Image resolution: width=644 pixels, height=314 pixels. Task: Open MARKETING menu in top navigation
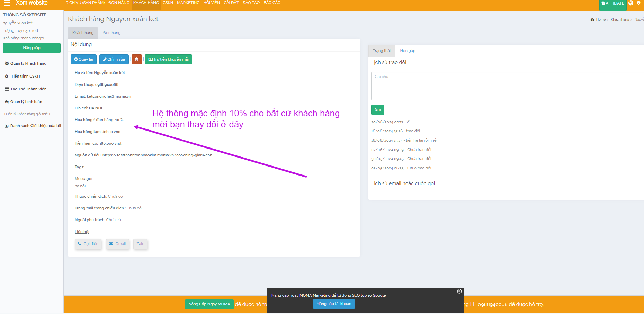(x=188, y=3)
